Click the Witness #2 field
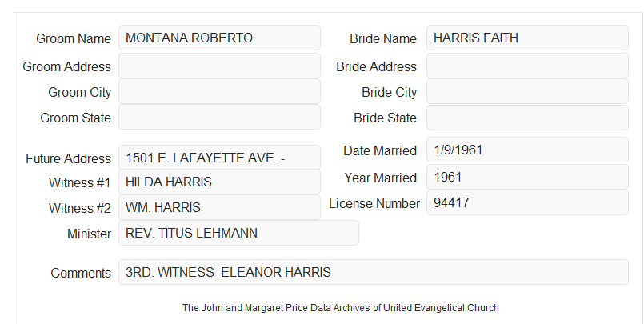The height and width of the screenshot is (324, 644). (219, 207)
